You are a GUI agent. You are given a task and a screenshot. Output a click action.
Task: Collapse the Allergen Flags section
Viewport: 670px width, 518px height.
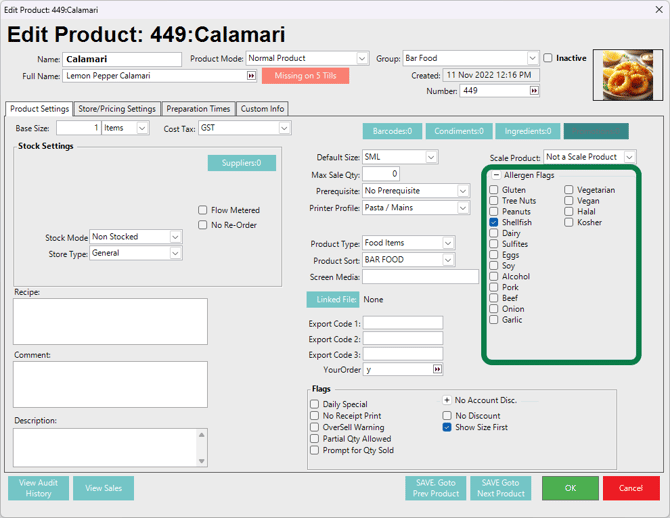[x=495, y=176]
